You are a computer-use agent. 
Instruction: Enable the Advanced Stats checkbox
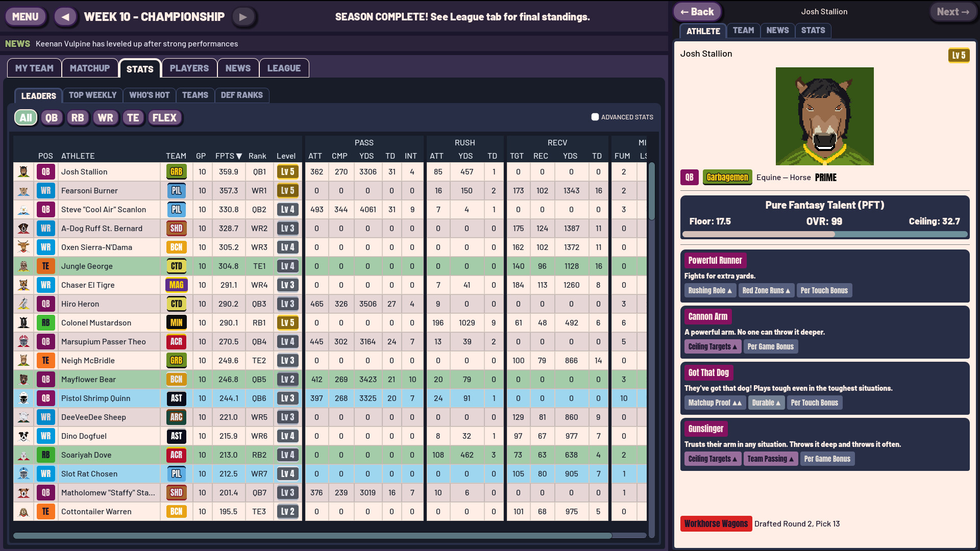point(595,117)
